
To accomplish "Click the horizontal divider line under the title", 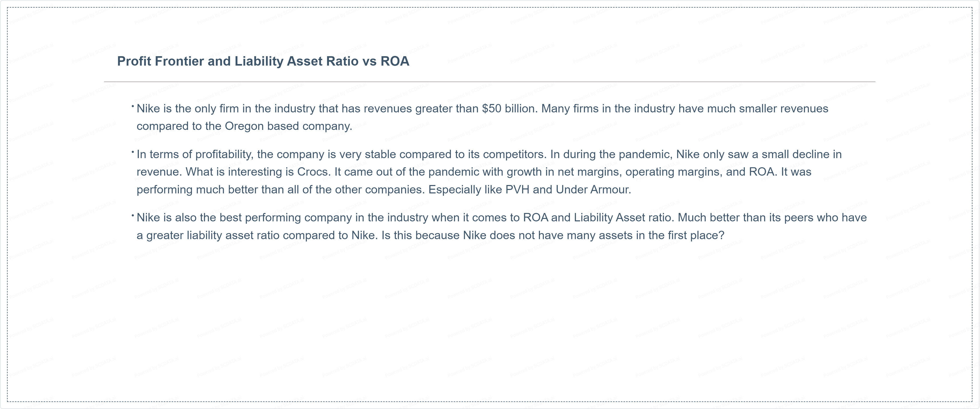I will (489, 82).
